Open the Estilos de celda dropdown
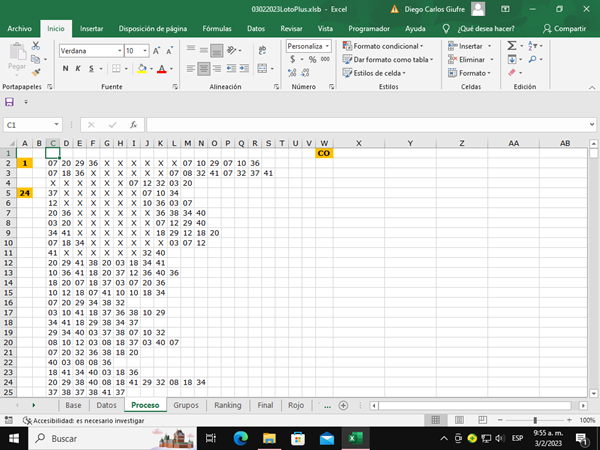The width and height of the screenshot is (600, 450). (379, 73)
